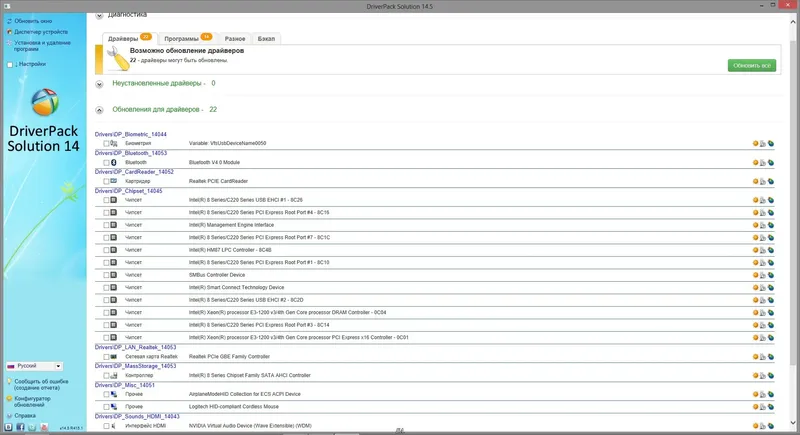This screenshot has width=800, height=435.
Task: Click the document icon in Realtek PCIE CardReader row
Action: pos(763,181)
